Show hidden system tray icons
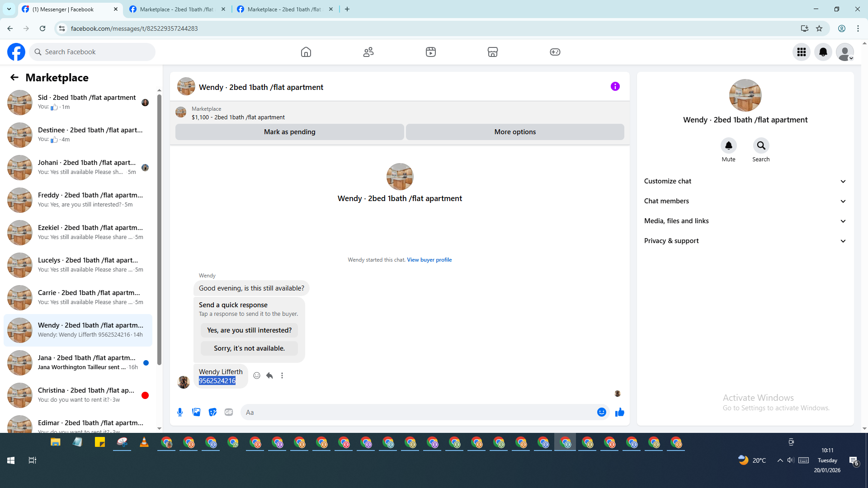Viewport: 868px width, 488px height. (x=780, y=460)
